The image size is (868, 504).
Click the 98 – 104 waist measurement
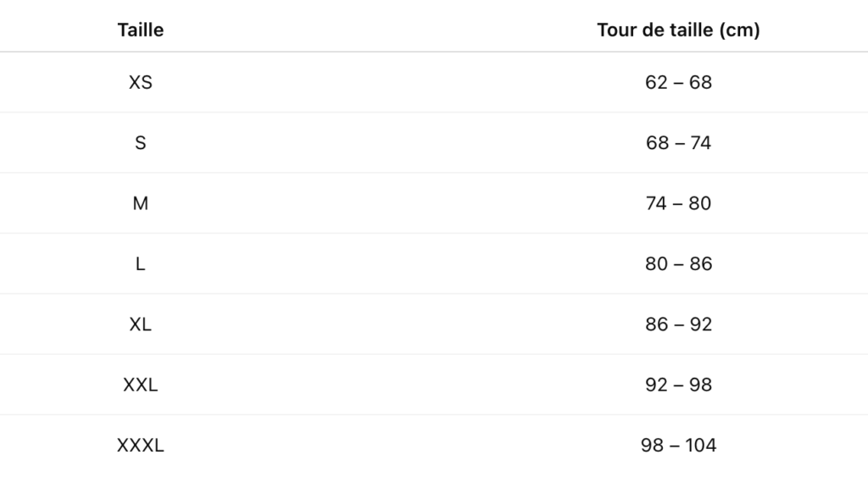pyautogui.click(x=678, y=446)
